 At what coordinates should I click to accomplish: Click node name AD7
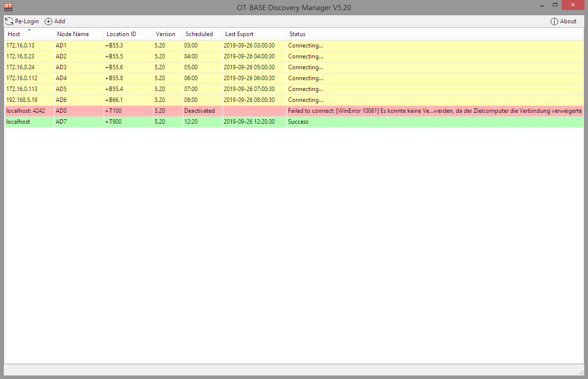click(61, 122)
